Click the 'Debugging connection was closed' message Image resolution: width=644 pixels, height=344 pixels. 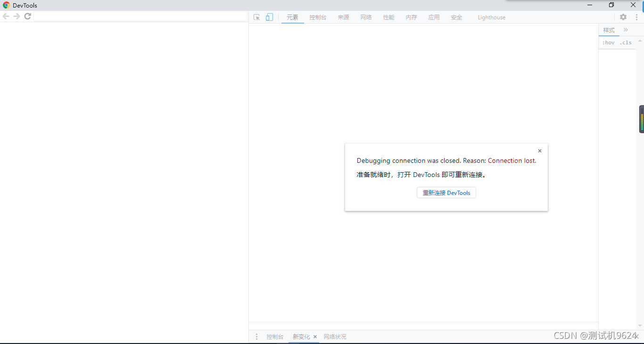446,160
